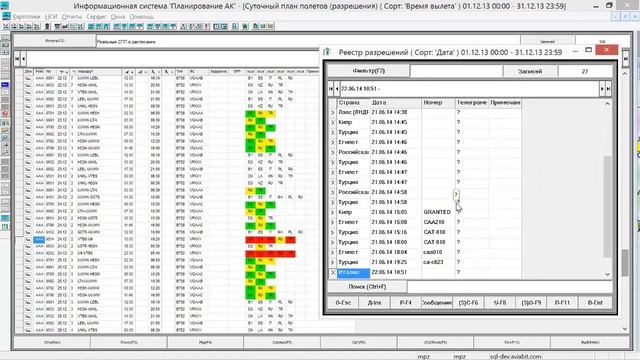Image resolution: width=640 pixels, height=360 pixels.
Task: Click the Поиск (Ctrl+F) button
Action: pyautogui.click(x=367, y=287)
